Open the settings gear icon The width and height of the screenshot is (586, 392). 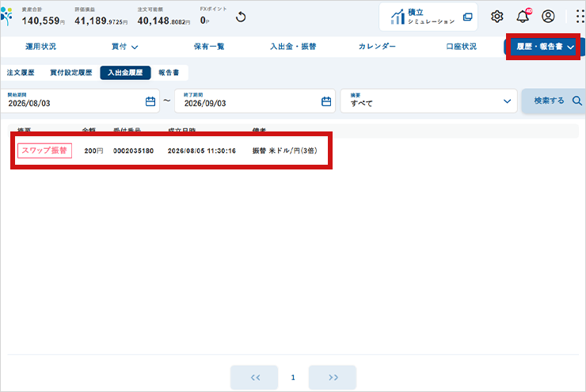point(497,17)
